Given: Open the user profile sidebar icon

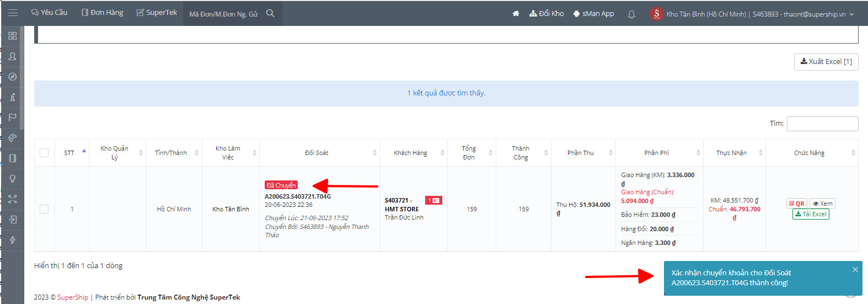Looking at the screenshot, I should coord(13,56).
